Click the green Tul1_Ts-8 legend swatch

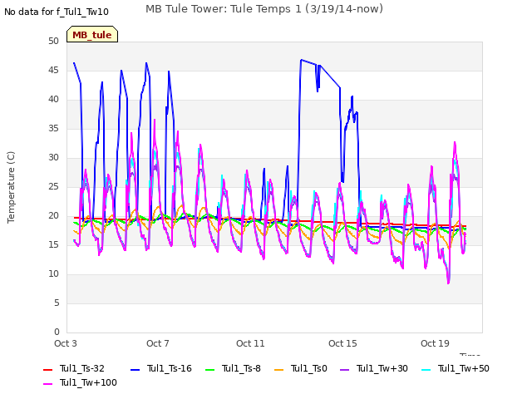[x=210, y=369]
